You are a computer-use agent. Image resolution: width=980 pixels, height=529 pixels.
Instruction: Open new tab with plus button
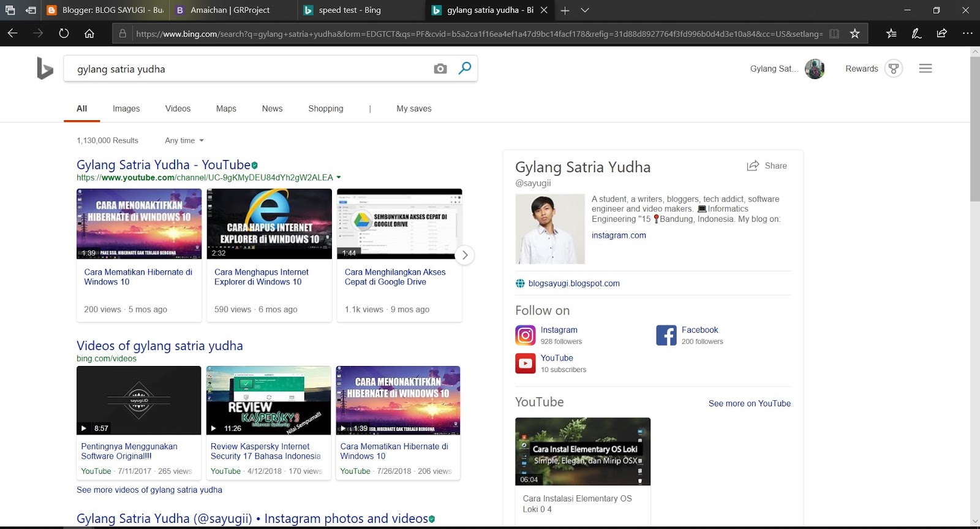coord(565,10)
